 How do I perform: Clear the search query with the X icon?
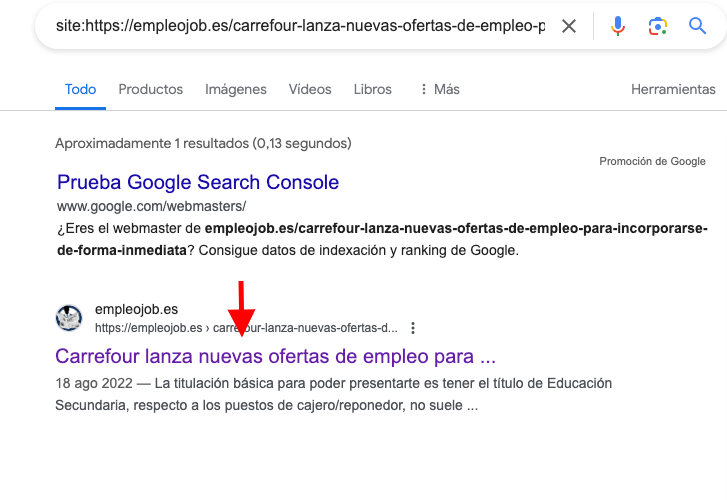tap(569, 26)
